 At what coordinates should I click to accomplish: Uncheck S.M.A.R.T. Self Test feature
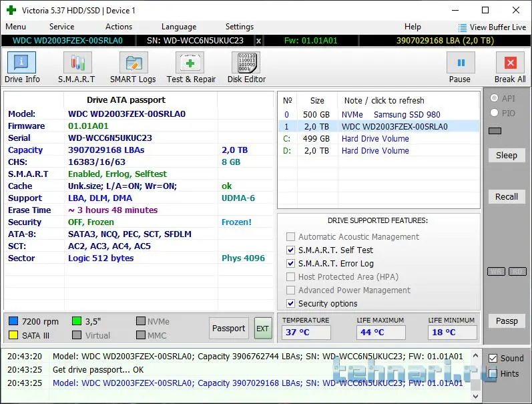[x=290, y=250]
